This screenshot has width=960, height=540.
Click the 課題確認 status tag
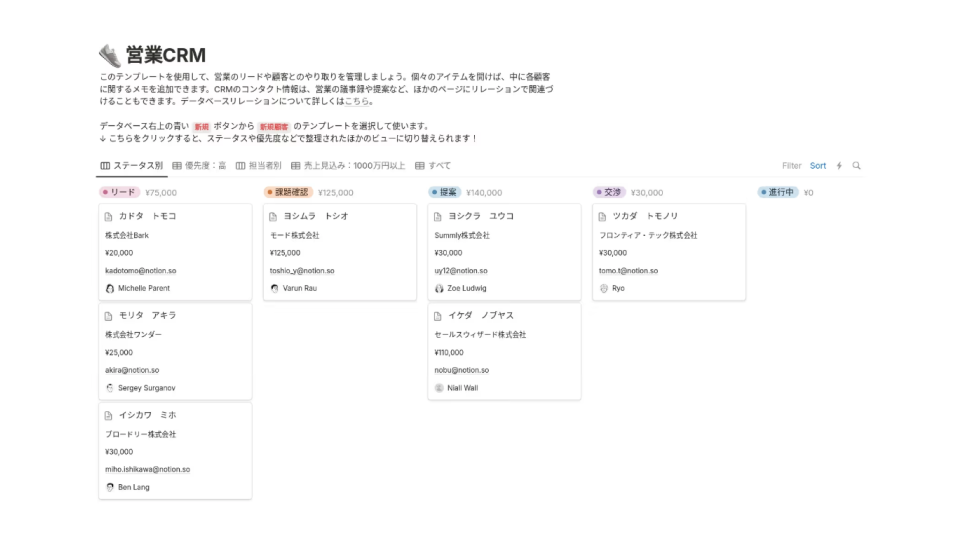pos(288,192)
